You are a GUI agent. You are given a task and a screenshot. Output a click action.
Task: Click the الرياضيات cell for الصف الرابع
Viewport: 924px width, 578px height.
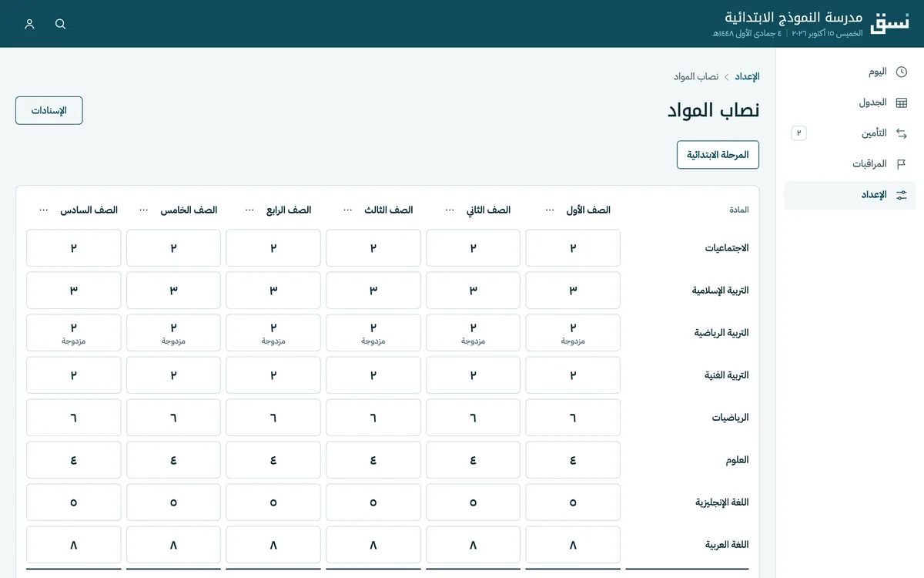point(273,418)
